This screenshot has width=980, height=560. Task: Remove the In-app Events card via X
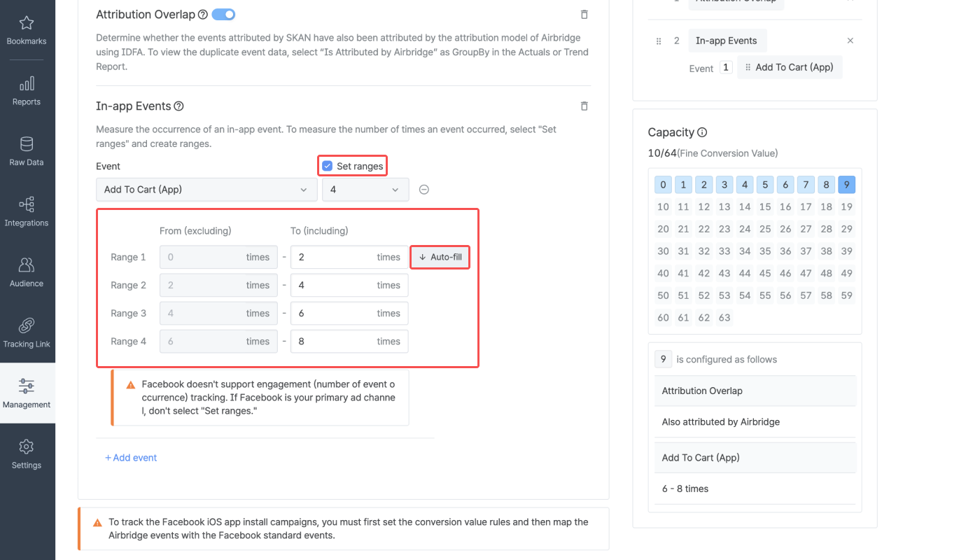850,41
